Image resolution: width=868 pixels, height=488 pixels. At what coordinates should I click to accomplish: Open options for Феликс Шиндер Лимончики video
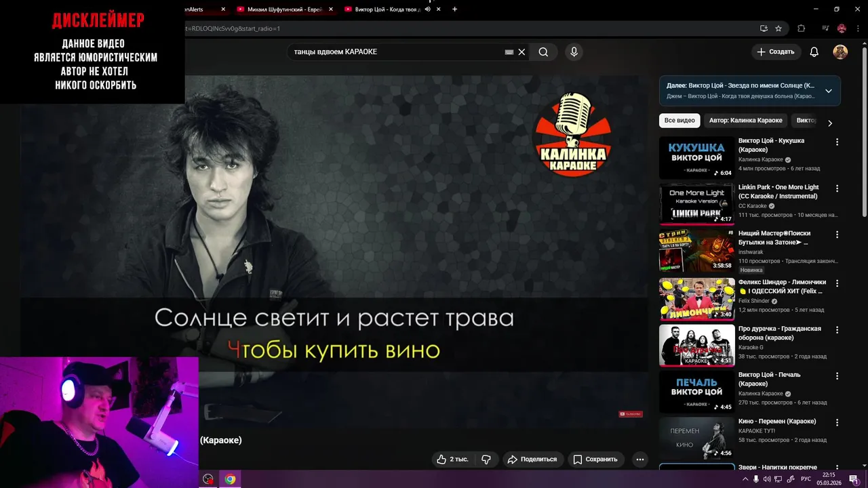pos(837,283)
